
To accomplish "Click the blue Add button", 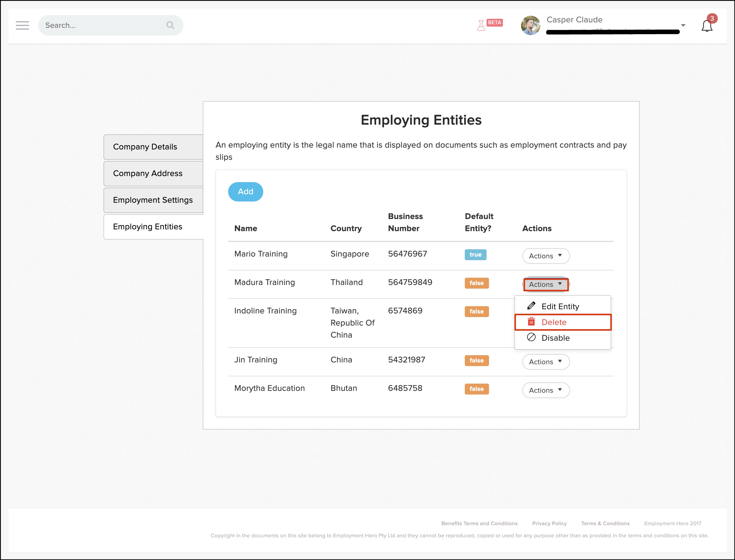I will [245, 192].
